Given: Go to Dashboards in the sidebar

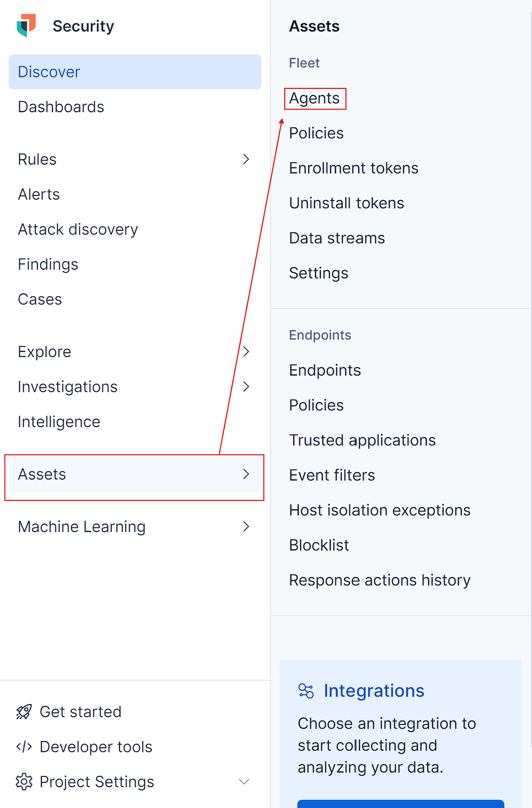Looking at the screenshot, I should tap(61, 107).
